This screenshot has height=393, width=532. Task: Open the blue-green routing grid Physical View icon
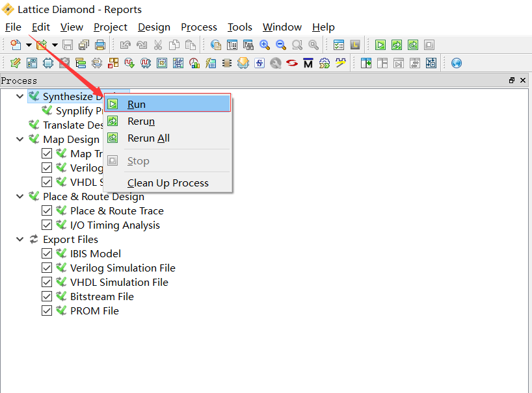(x=178, y=63)
